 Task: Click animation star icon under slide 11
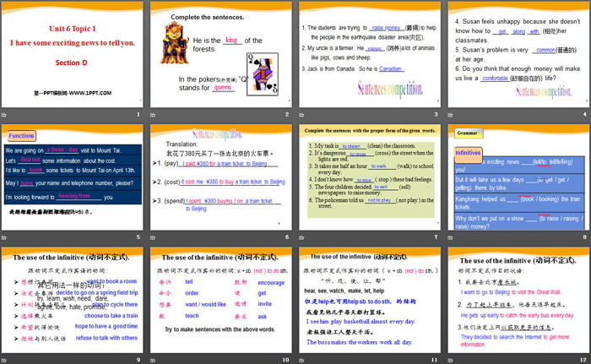click(301, 361)
